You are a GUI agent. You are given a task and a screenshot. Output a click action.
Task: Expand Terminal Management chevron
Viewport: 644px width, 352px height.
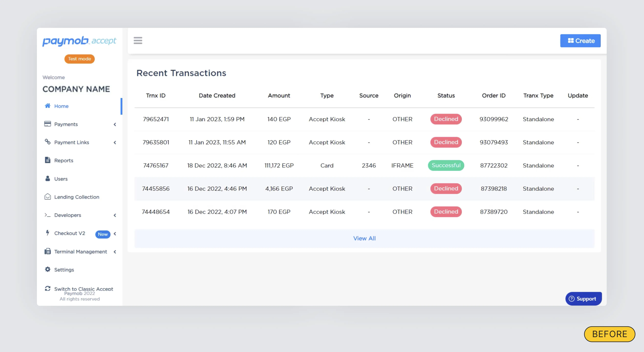pos(115,252)
